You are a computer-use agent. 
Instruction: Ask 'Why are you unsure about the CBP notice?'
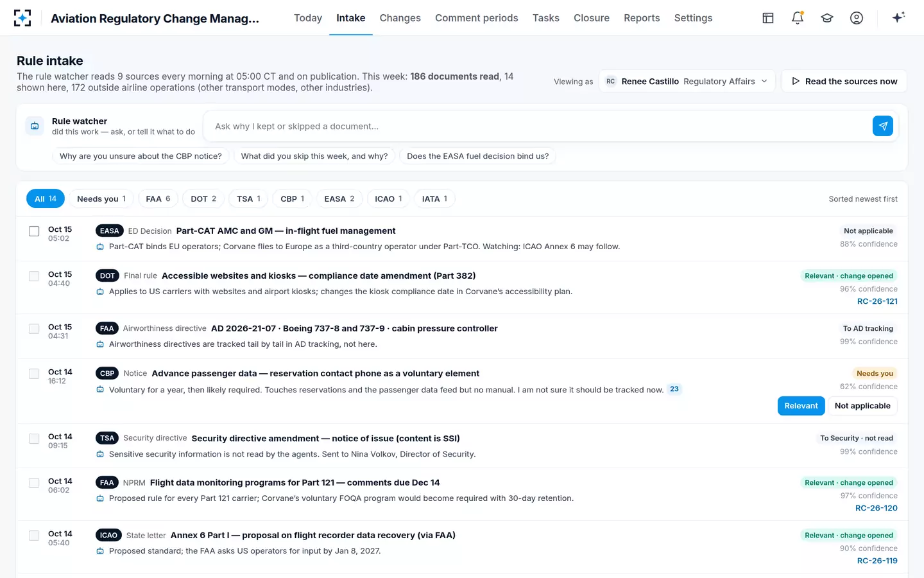point(141,156)
